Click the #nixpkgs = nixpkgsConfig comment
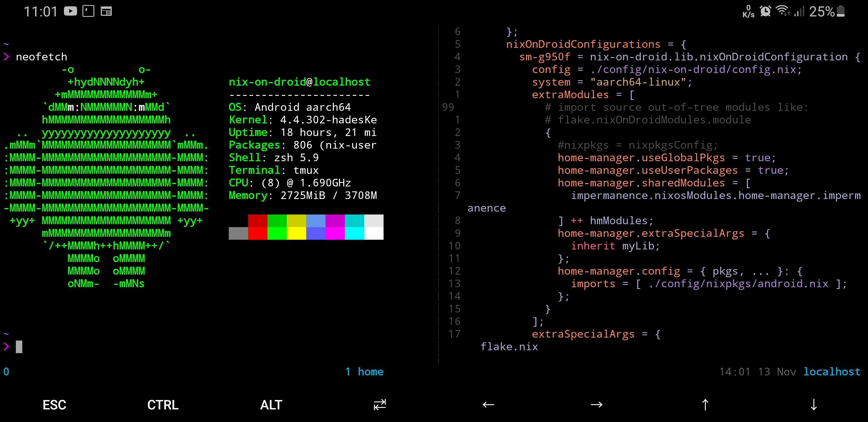This screenshot has width=868, height=422. click(x=638, y=145)
